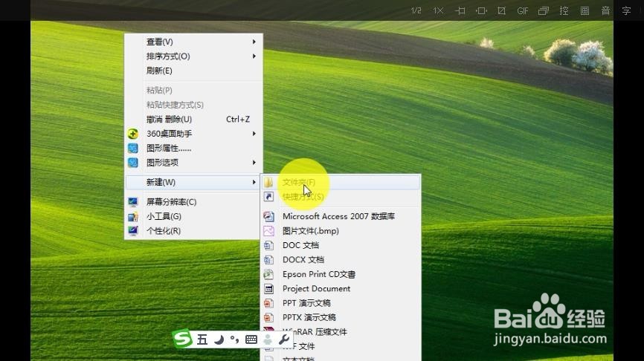Screen dimensions: 644x361
Task: Click the 1/2 button in top toolbar
Action: tap(416, 10)
